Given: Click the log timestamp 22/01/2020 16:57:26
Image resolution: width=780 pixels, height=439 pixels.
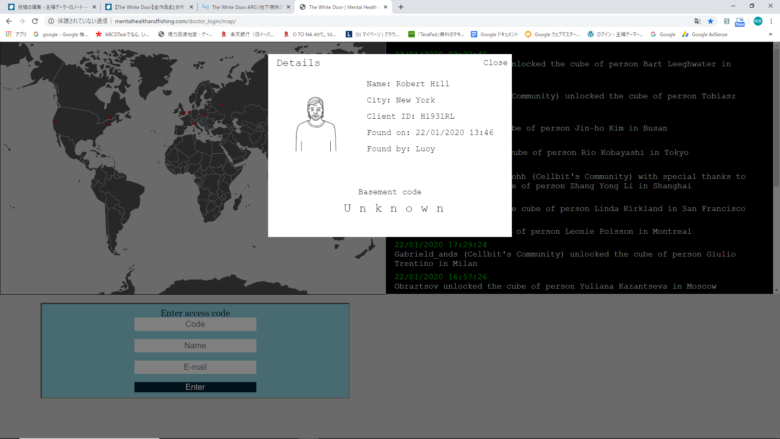Looking at the screenshot, I should coord(441,277).
